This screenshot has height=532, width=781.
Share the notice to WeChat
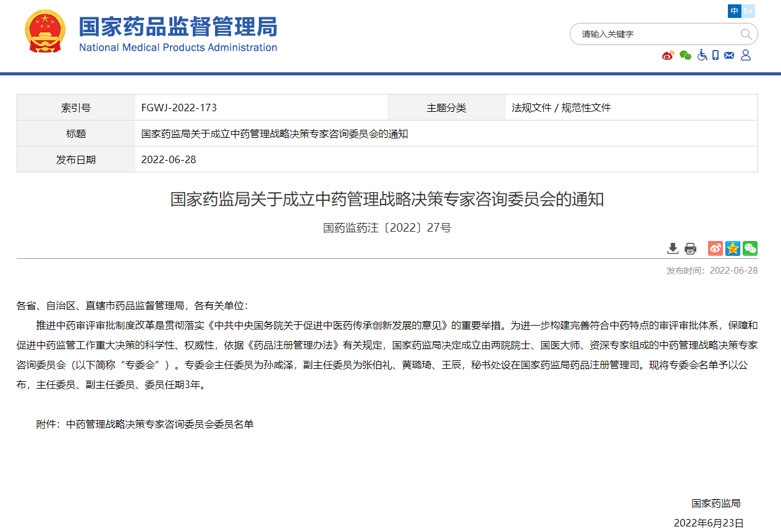click(x=749, y=248)
